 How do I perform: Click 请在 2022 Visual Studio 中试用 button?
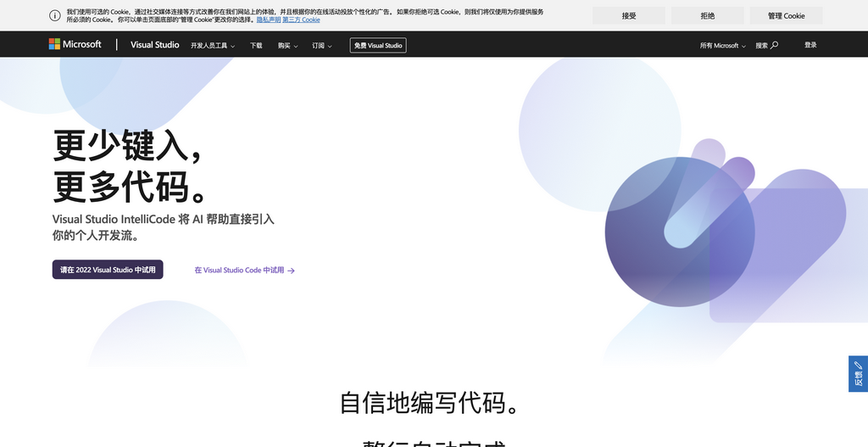point(108,270)
